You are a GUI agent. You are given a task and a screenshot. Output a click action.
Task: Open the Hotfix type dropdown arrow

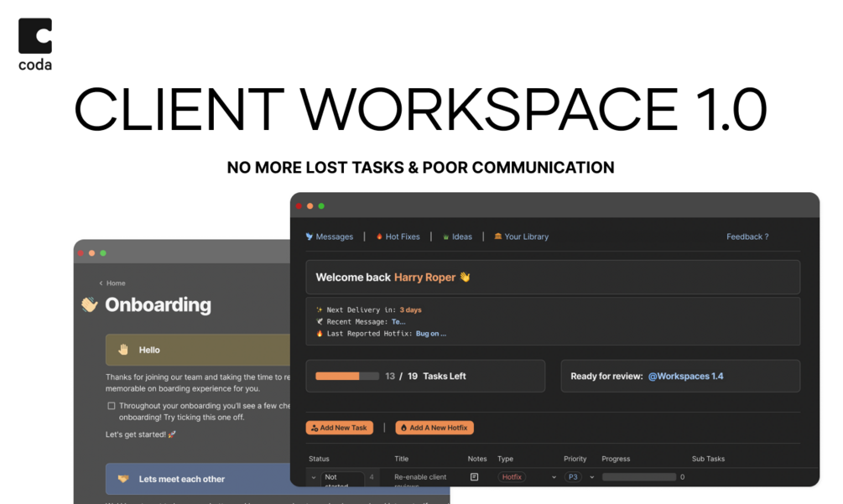(x=554, y=477)
